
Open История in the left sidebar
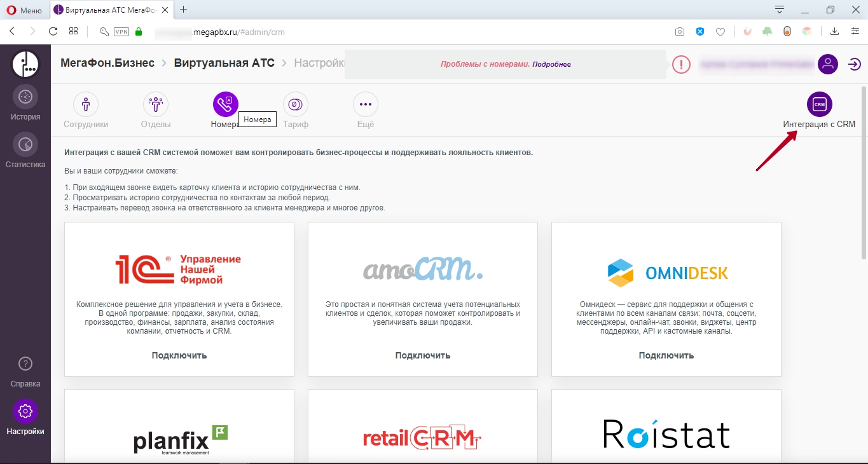click(25, 97)
